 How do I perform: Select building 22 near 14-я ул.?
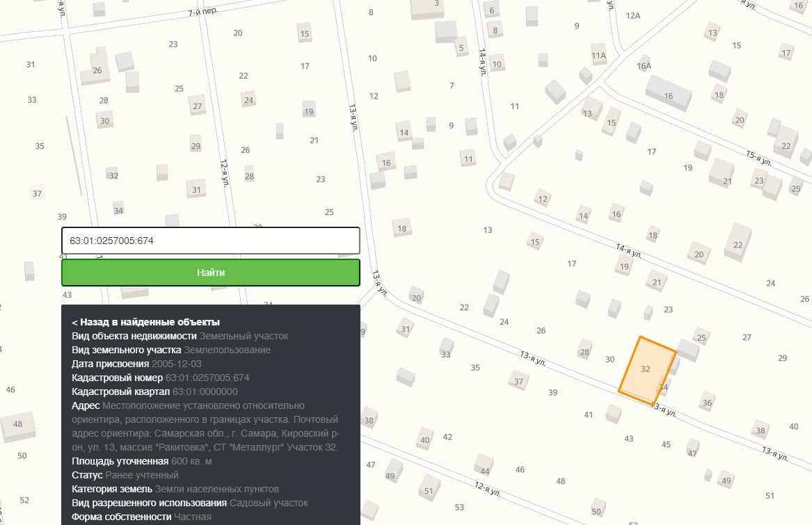point(738,243)
